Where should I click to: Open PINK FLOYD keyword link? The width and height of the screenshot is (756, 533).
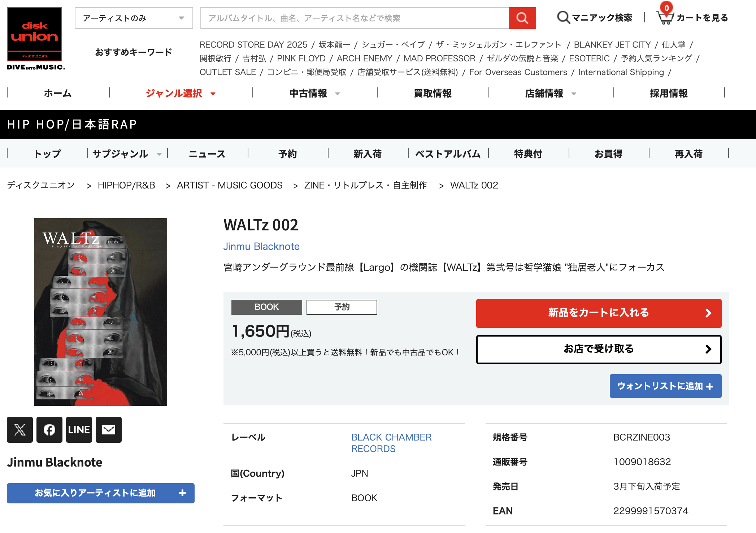click(301, 58)
